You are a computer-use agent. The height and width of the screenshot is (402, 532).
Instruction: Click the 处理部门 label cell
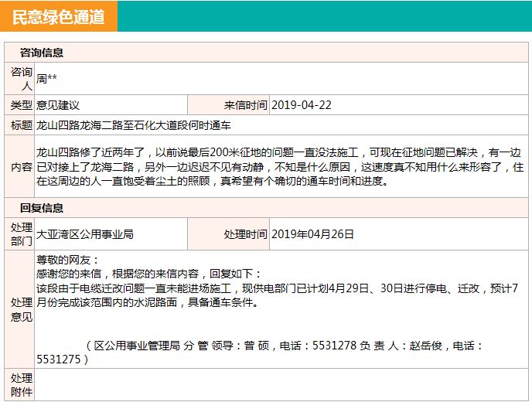[20, 233]
